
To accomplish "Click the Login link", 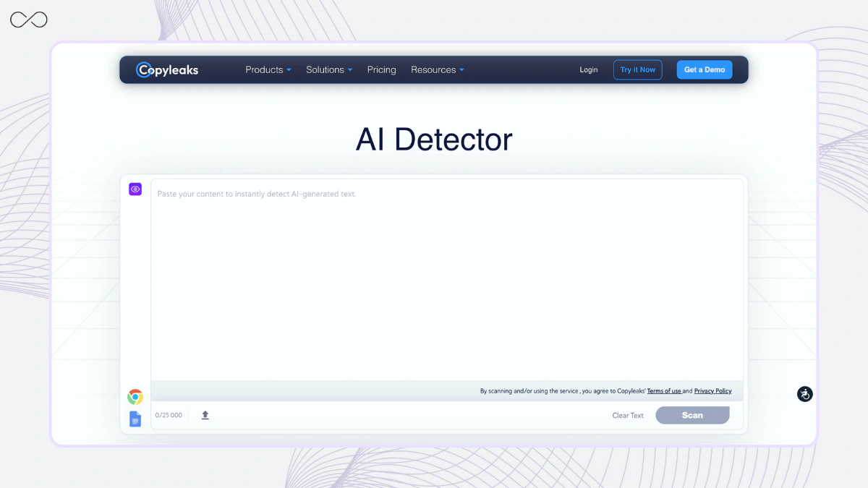I will [589, 70].
